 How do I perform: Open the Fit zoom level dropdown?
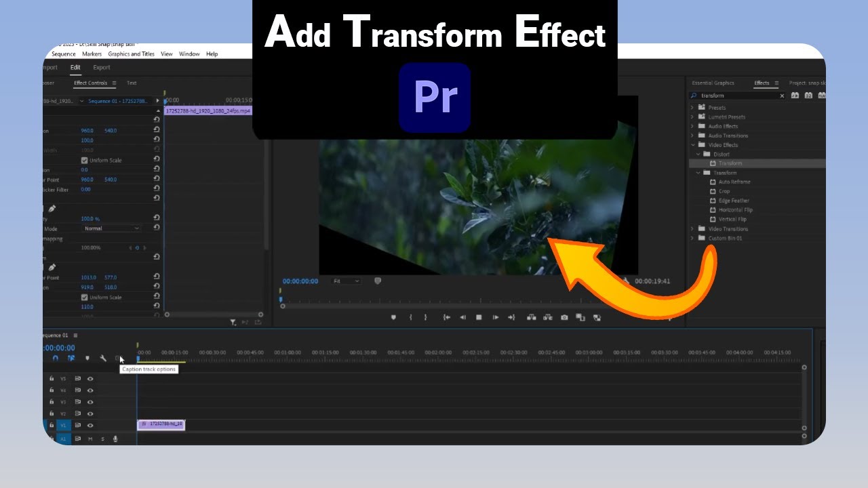347,281
